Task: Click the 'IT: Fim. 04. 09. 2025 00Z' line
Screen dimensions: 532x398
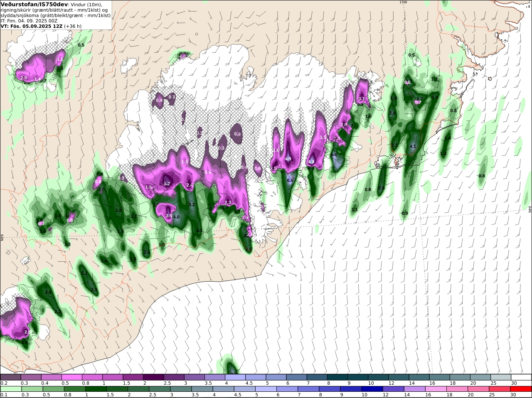Action: click(x=29, y=20)
